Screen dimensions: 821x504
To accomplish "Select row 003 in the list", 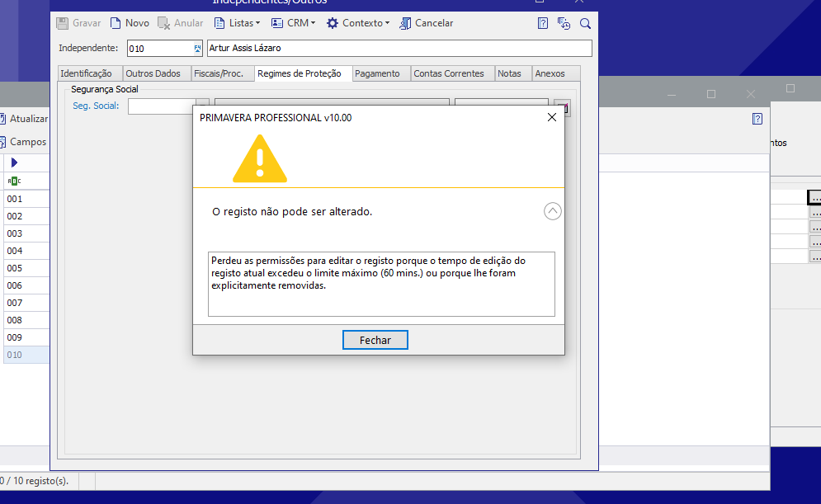I will [26, 233].
